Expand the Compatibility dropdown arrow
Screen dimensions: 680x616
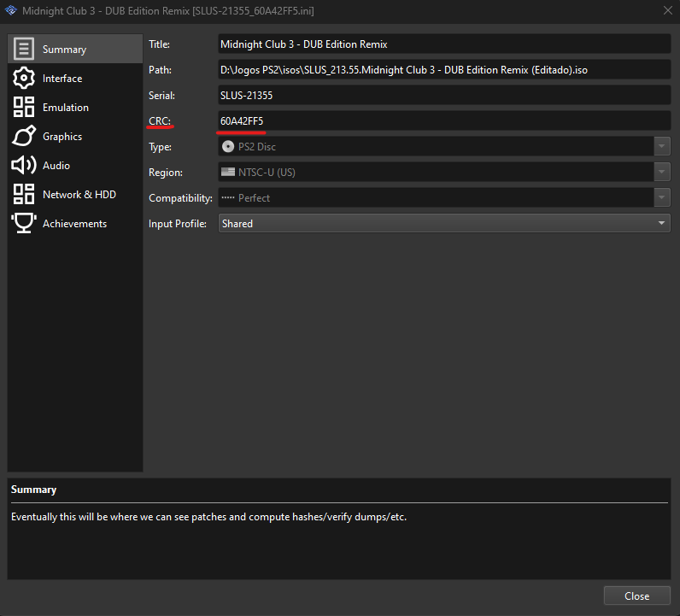click(x=661, y=198)
